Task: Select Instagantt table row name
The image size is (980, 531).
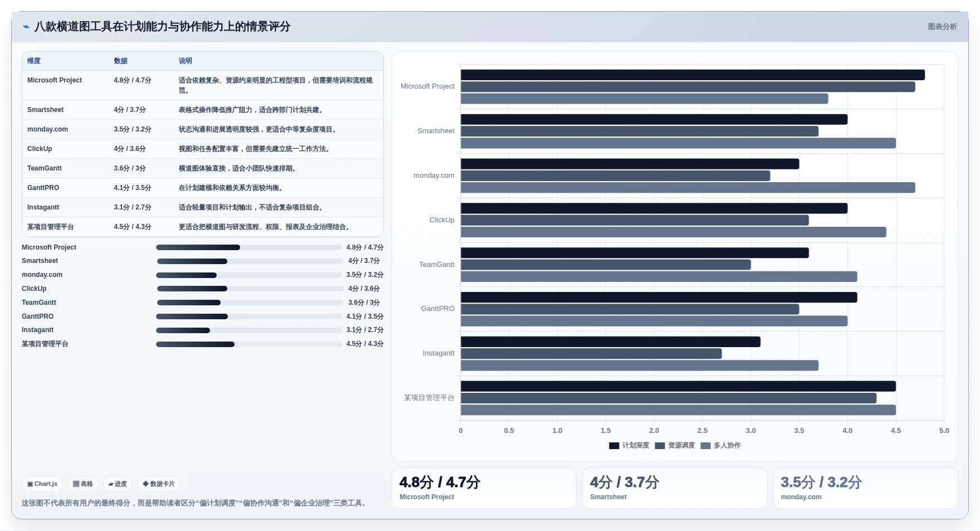Action: coord(43,207)
